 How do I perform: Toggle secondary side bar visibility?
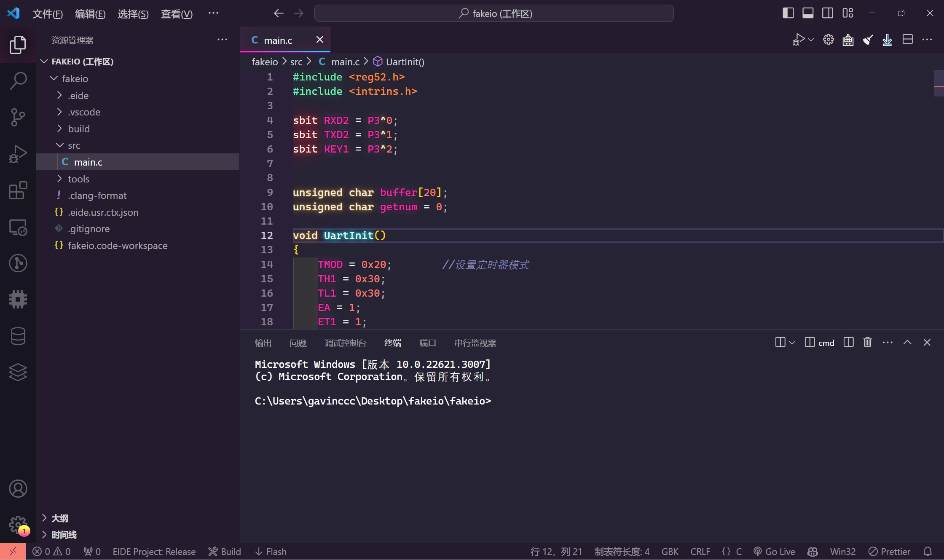[x=828, y=13]
